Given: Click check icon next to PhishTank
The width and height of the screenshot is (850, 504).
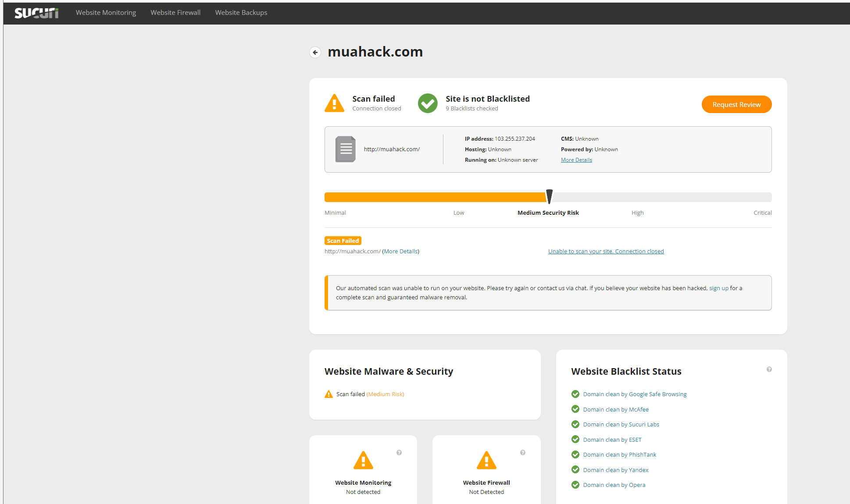Looking at the screenshot, I should 575,454.
